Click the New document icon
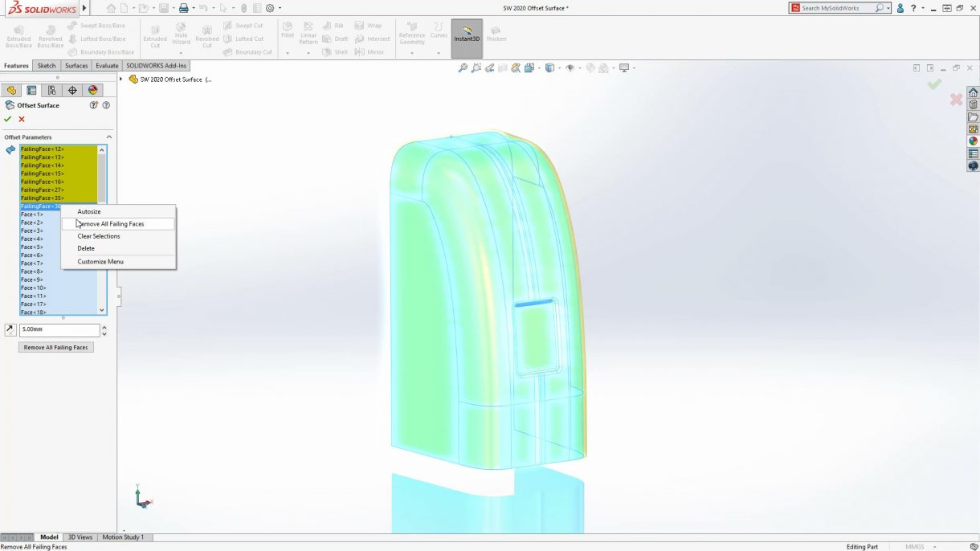Image resolution: width=980 pixels, height=551 pixels. tap(125, 8)
